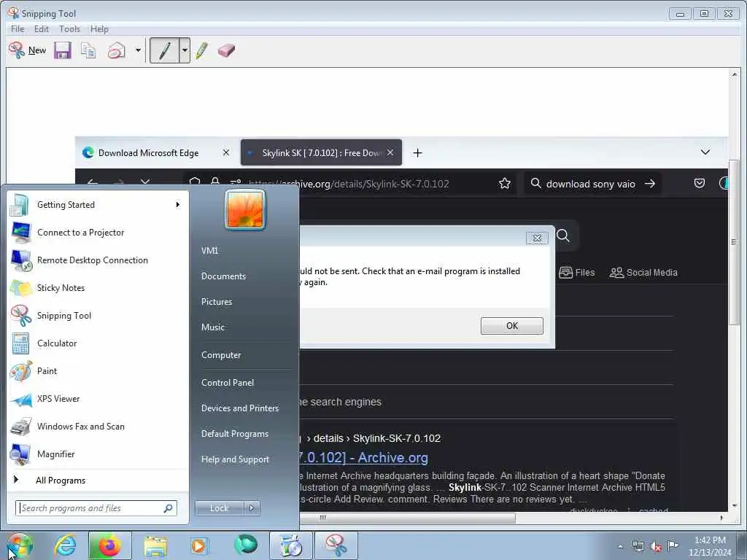Open a new browser tab with plus
This screenshot has height=560, width=747.
pyautogui.click(x=417, y=153)
